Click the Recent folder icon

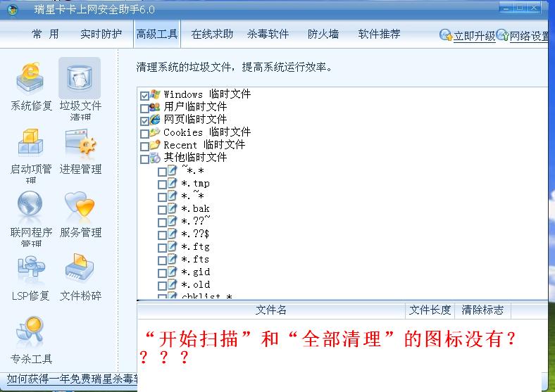155,145
